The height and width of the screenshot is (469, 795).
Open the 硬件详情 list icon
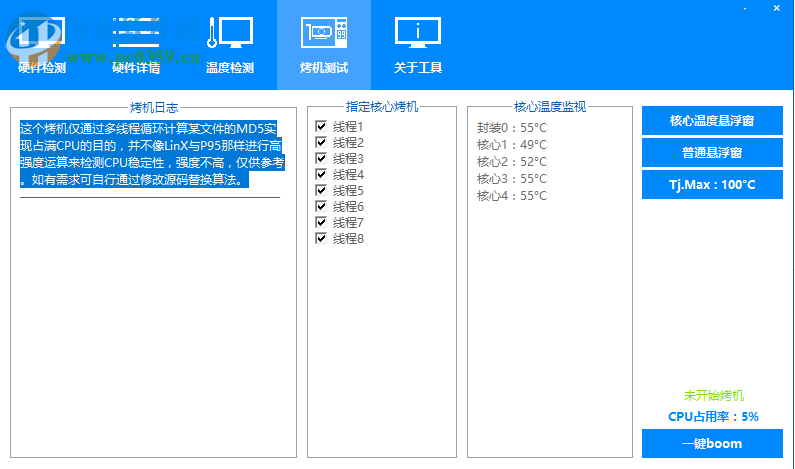[135, 33]
